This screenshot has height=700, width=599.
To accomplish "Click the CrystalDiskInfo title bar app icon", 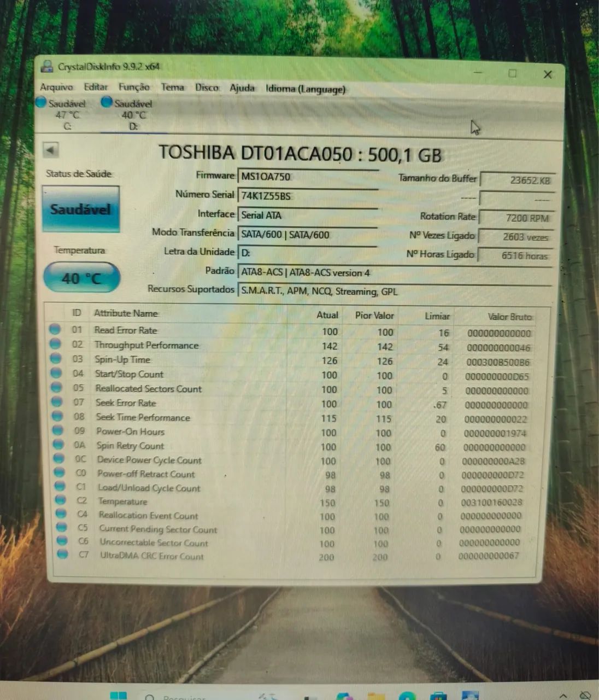I will coord(48,66).
